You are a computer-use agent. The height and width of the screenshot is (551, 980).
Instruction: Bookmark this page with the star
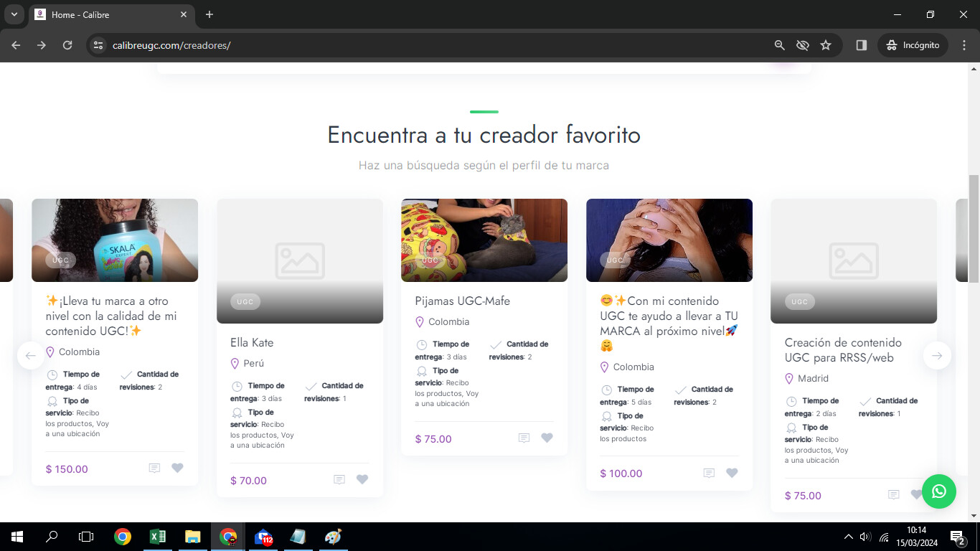click(826, 45)
